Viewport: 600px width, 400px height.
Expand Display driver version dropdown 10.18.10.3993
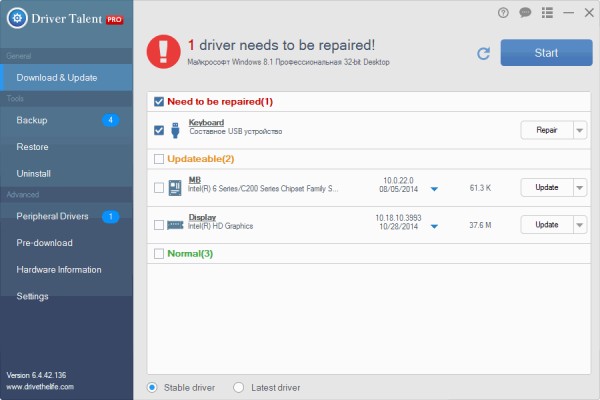pyautogui.click(x=434, y=226)
